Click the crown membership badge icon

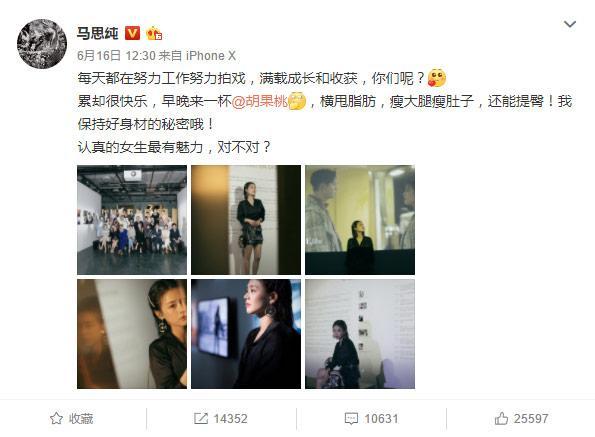pos(154,34)
